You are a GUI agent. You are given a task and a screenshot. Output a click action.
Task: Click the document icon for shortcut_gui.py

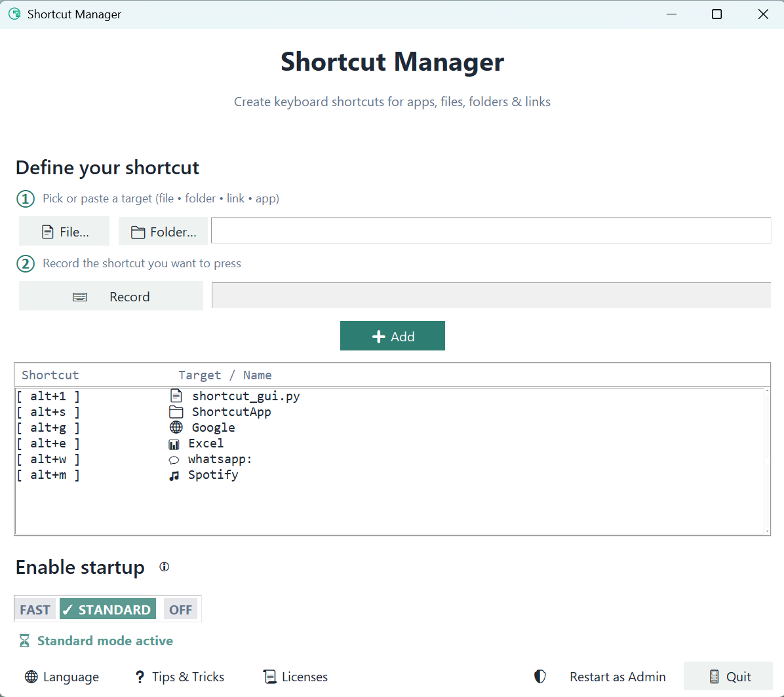[x=176, y=396]
